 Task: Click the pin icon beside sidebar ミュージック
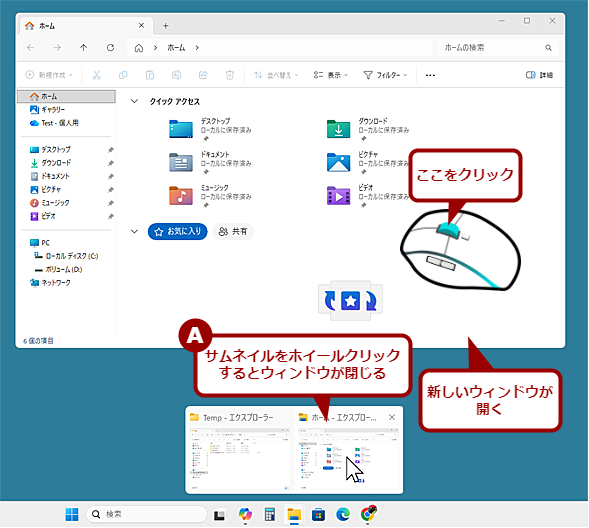110,203
